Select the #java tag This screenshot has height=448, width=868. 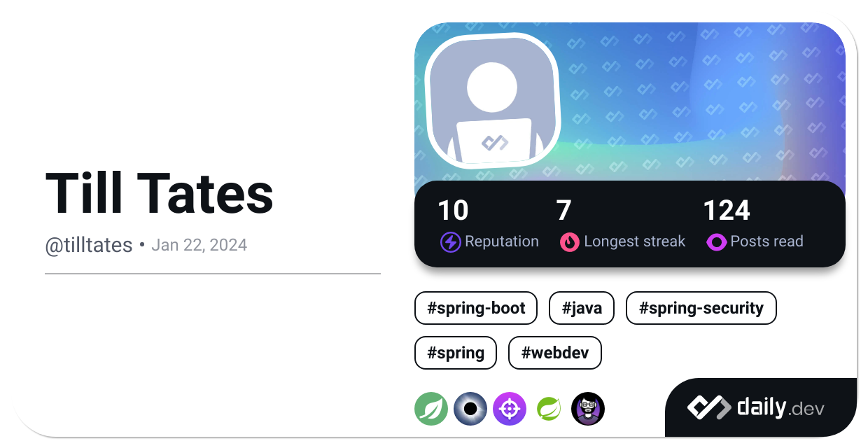tap(582, 308)
